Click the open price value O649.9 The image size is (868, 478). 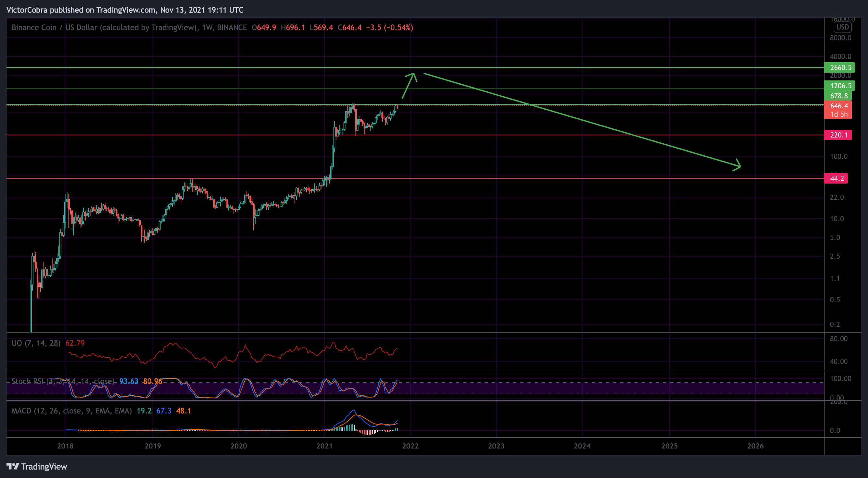pos(264,28)
